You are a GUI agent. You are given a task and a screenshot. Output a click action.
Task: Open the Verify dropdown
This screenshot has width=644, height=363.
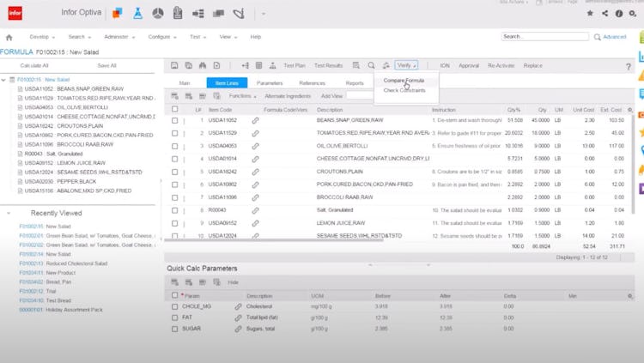coord(406,65)
